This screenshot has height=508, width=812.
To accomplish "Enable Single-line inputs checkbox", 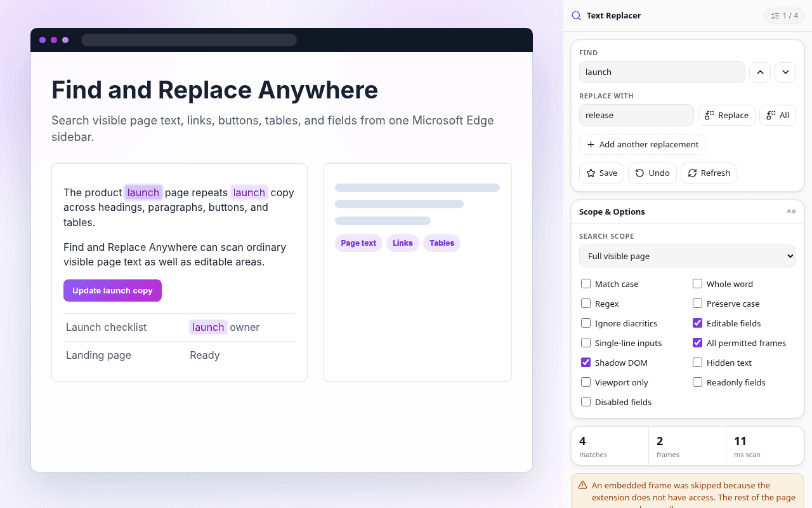I will (586, 343).
